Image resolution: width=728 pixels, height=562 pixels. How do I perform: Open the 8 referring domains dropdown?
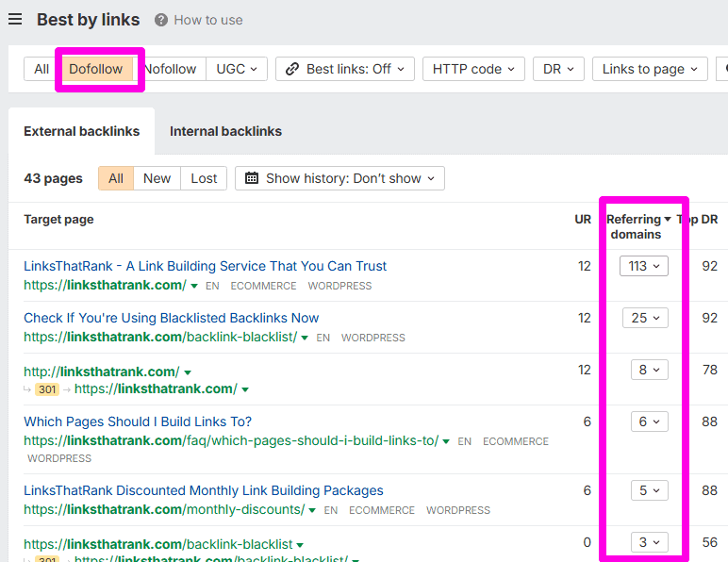point(650,370)
